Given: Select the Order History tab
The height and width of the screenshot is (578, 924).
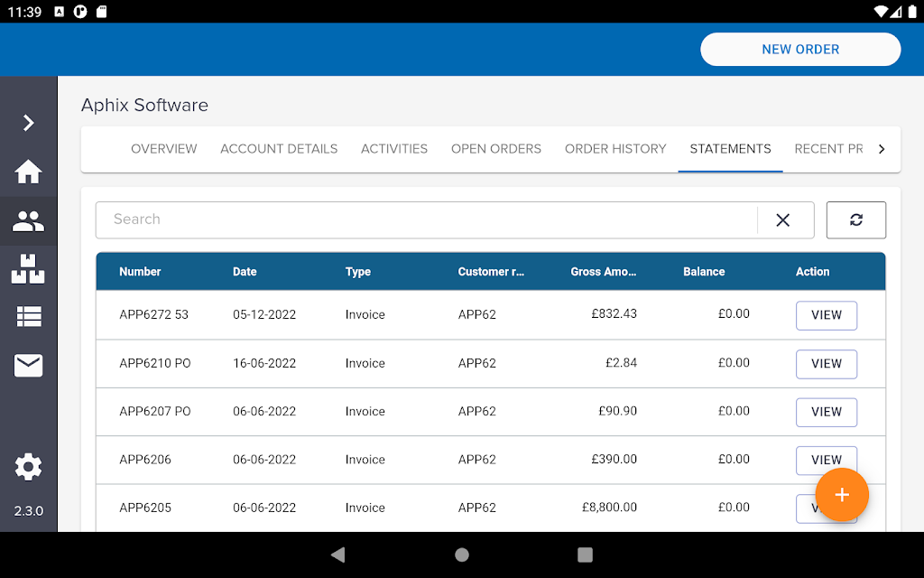Looking at the screenshot, I should tap(615, 149).
